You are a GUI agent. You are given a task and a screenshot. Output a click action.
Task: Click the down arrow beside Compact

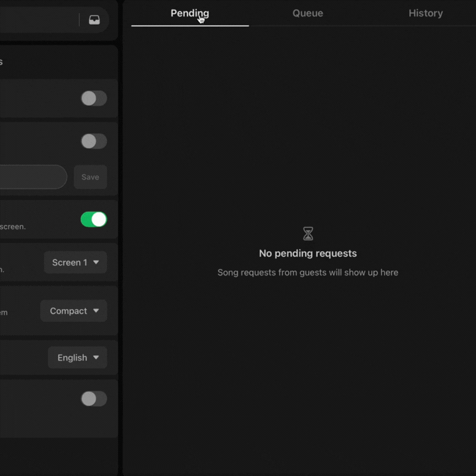tap(96, 311)
